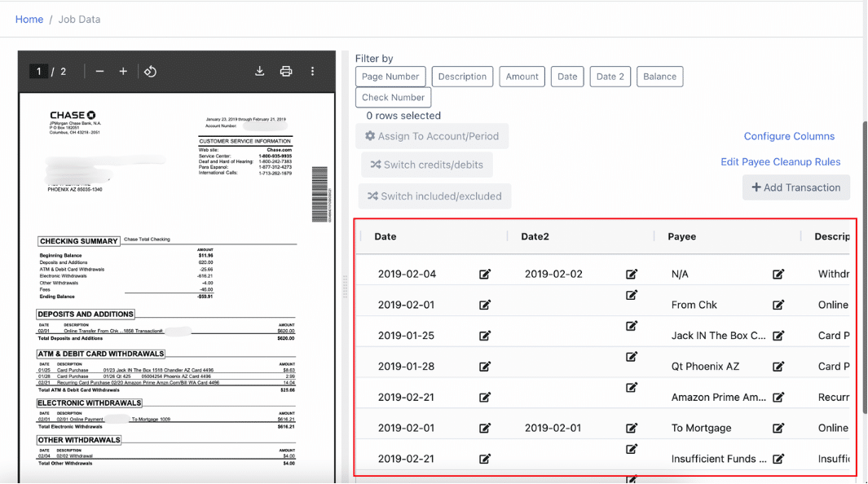The width and height of the screenshot is (868, 484).
Task: Edit Date2 in Qt Phoenix AZ row
Action: pos(632,357)
